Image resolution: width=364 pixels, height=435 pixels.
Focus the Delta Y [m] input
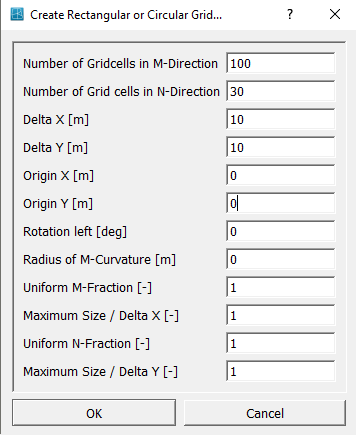(x=281, y=147)
